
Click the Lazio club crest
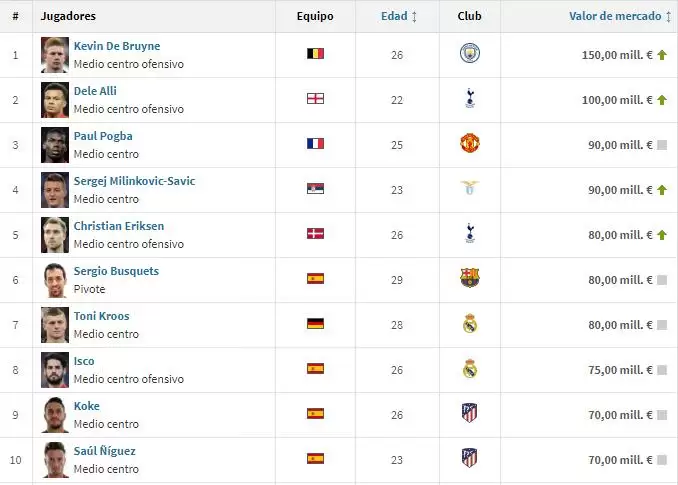coord(470,189)
